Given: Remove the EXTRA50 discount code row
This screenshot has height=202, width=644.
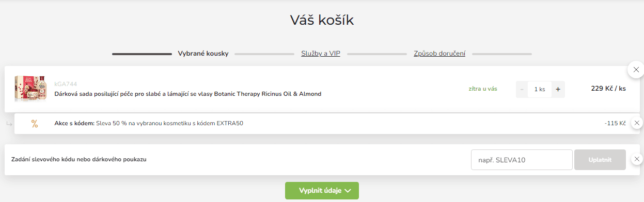Looking at the screenshot, I should pyautogui.click(x=637, y=123).
